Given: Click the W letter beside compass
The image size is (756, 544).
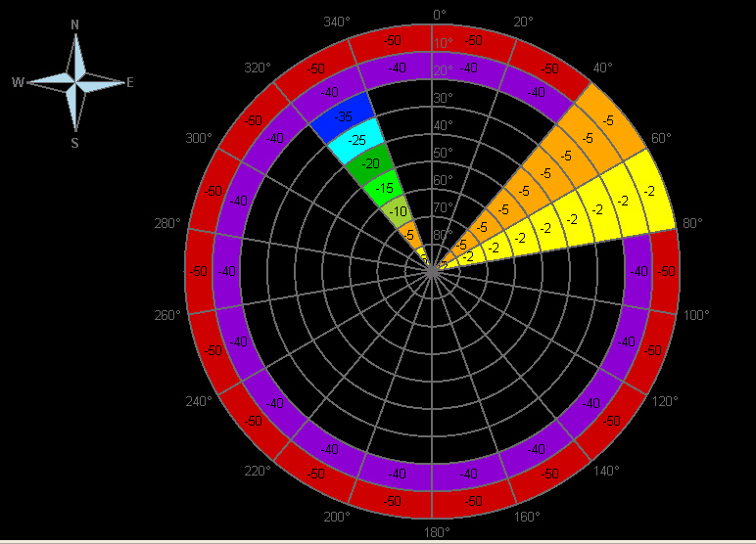Looking at the screenshot, I should [18, 83].
